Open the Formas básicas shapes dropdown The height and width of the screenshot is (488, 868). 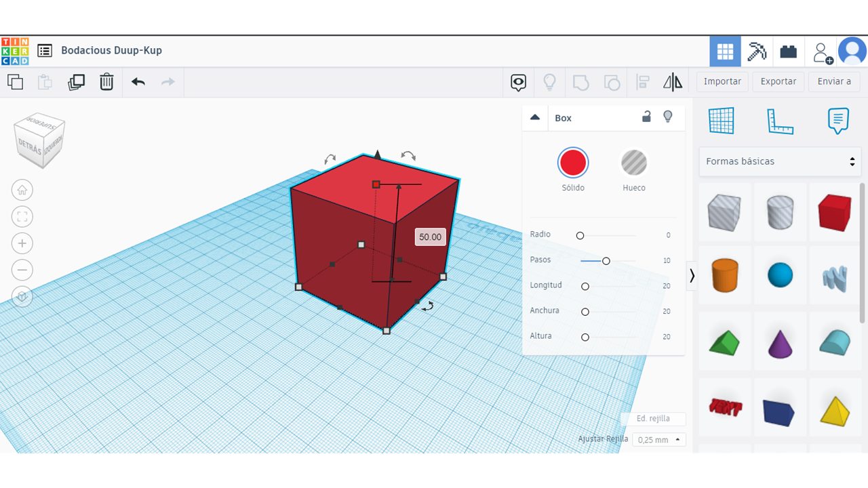(780, 161)
